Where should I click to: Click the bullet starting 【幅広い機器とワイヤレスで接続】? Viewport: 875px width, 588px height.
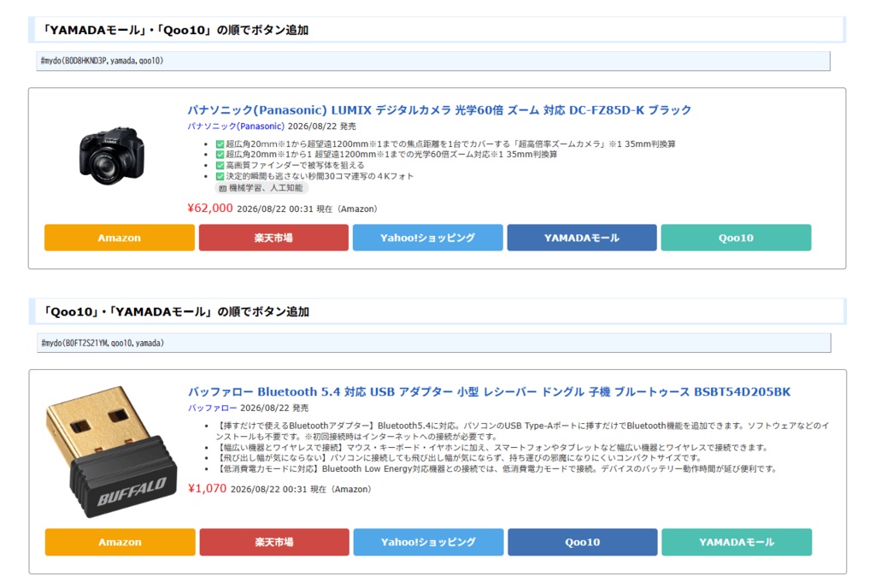point(492,448)
